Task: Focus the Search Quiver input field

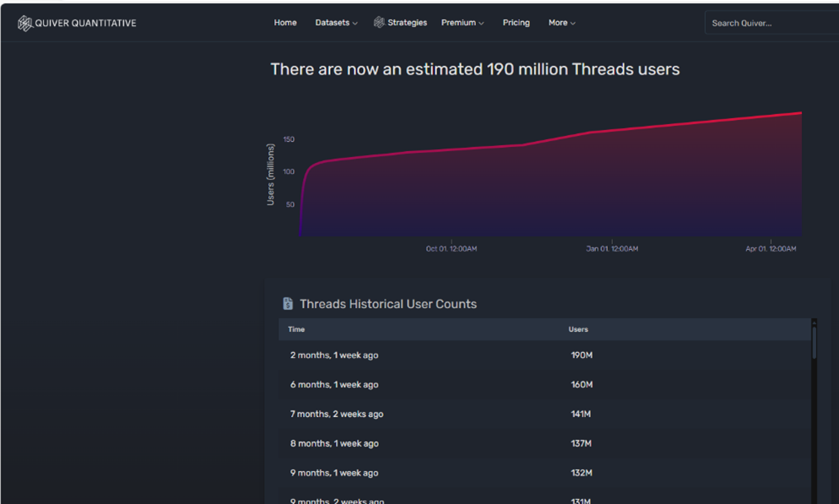Action: click(771, 23)
